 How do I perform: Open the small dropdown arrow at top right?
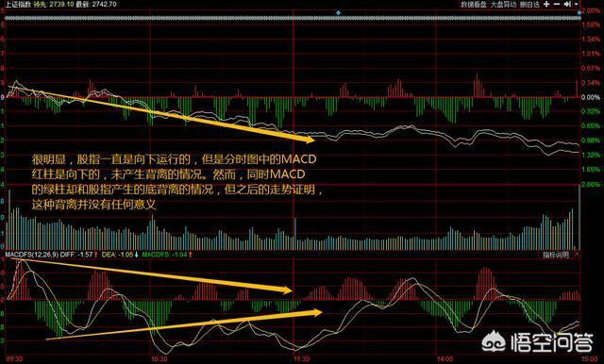(577, 5)
